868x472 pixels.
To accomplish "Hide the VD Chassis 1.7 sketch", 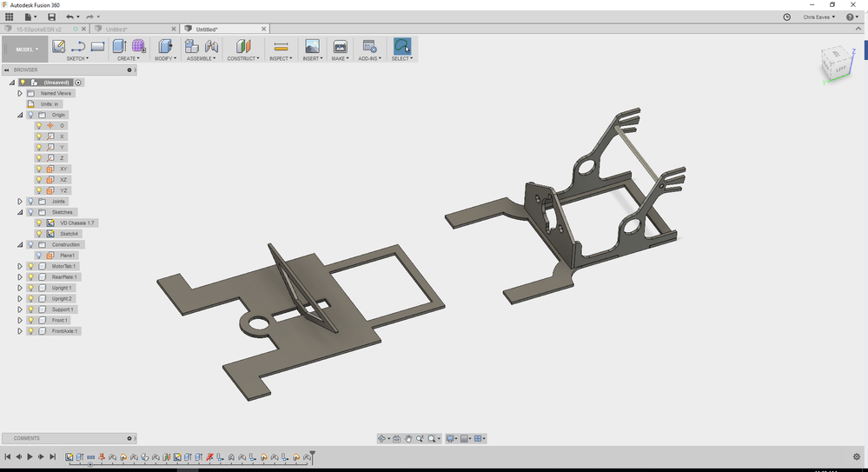I will [39, 223].
